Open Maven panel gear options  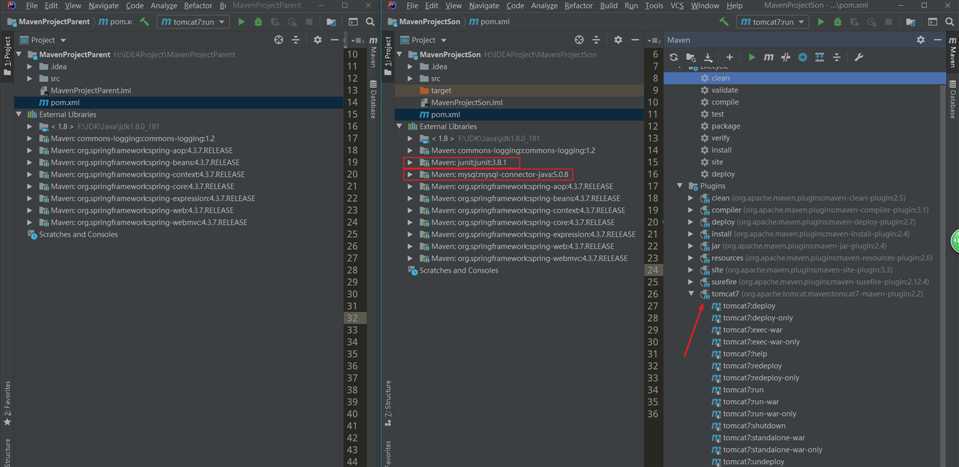(920, 40)
